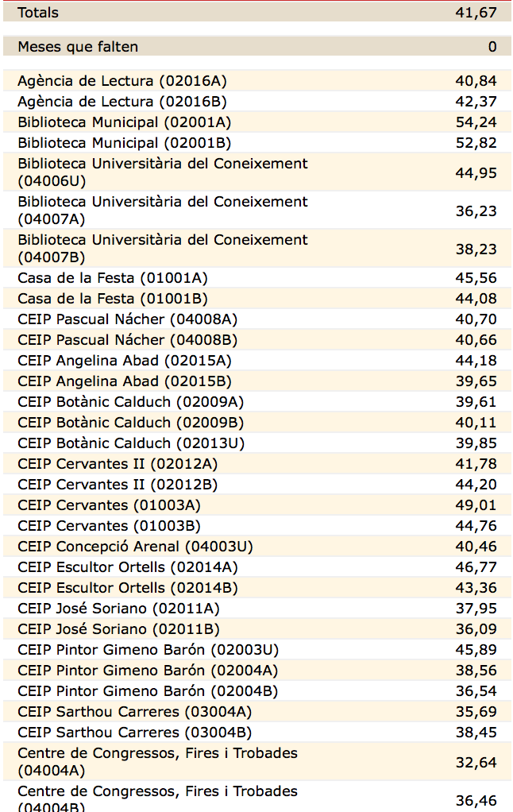Select Agència de Lectura (02016B) entry
Viewport: 513px width, 812px height.
coord(122,102)
